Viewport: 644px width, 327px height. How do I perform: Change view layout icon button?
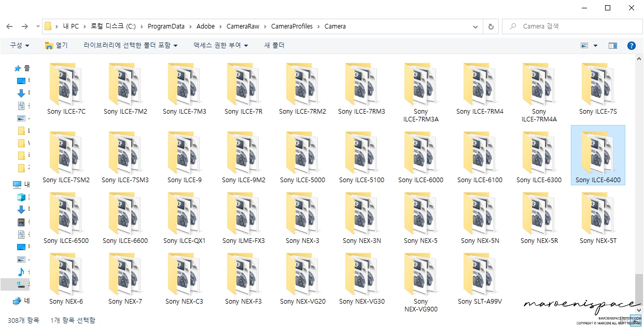click(585, 46)
